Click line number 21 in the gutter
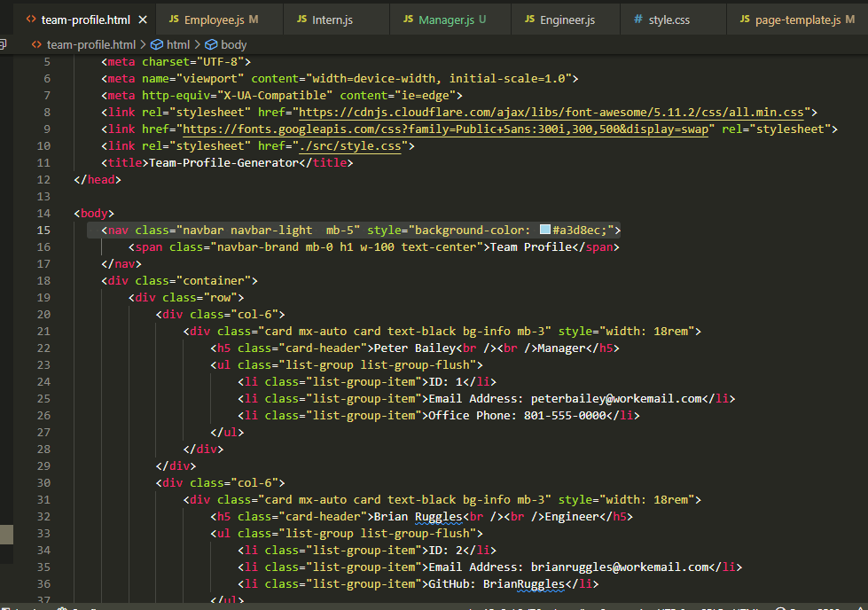The width and height of the screenshot is (868, 610). (43, 331)
